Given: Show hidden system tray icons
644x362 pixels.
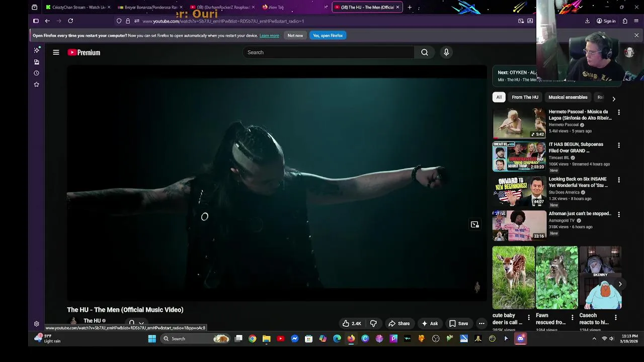Looking at the screenshot, I should (x=594, y=339).
